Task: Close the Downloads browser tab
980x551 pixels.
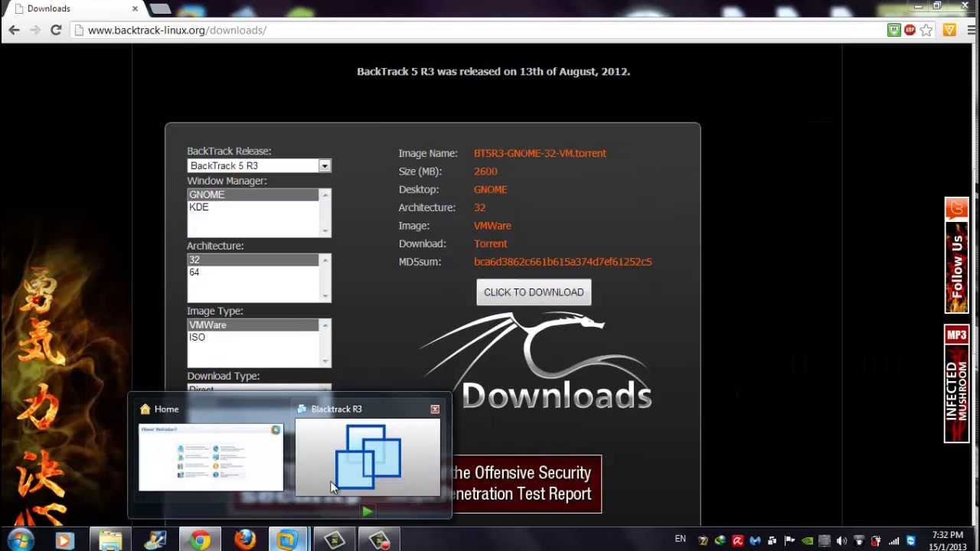Action: click(135, 8)
